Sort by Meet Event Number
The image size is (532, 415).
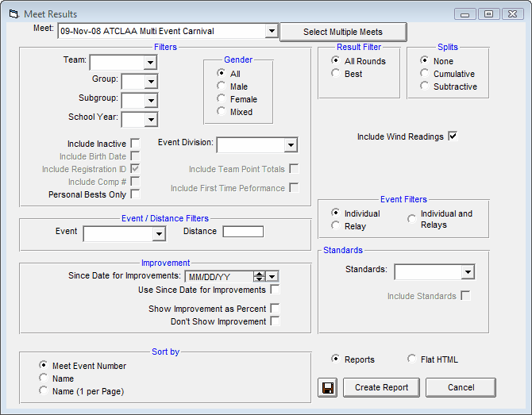(44, 365)
